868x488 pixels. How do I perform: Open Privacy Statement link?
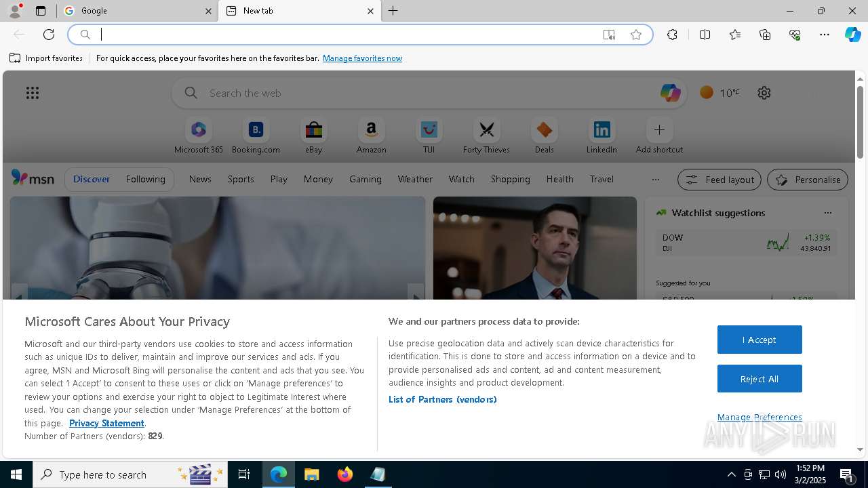[106, 423]
